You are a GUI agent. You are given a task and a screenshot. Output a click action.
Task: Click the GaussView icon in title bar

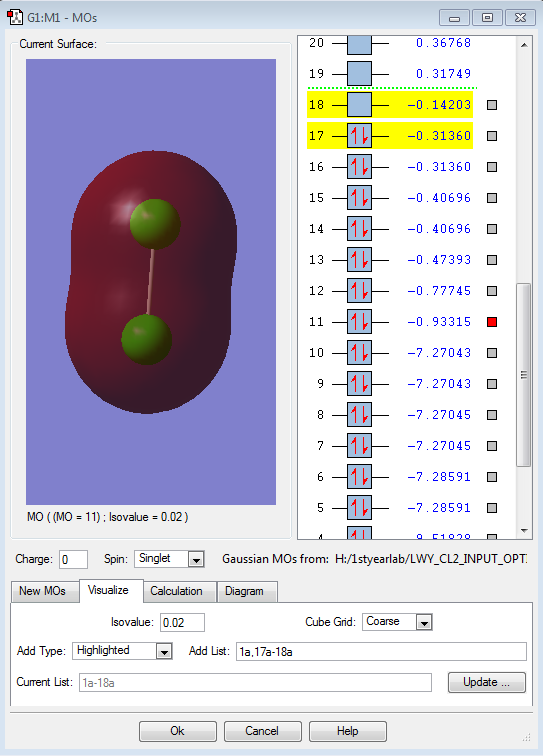point(15,17)
